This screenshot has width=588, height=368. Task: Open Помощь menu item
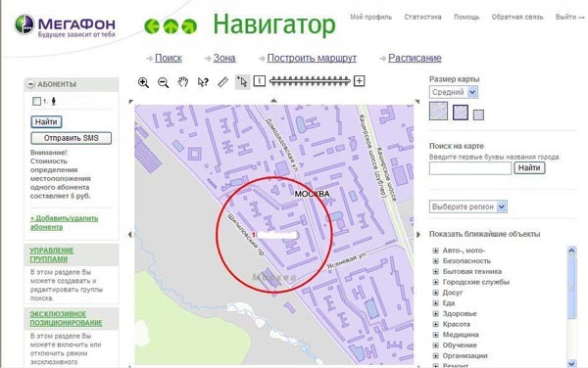pyautogui.click(x=466, y=17)
